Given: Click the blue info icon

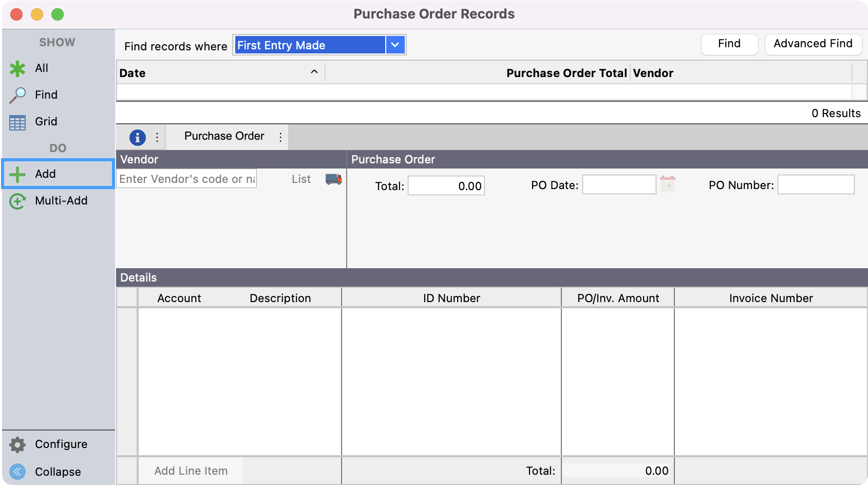Looking at the screenshot, I should pyautogui.click(x=137, y=137).
